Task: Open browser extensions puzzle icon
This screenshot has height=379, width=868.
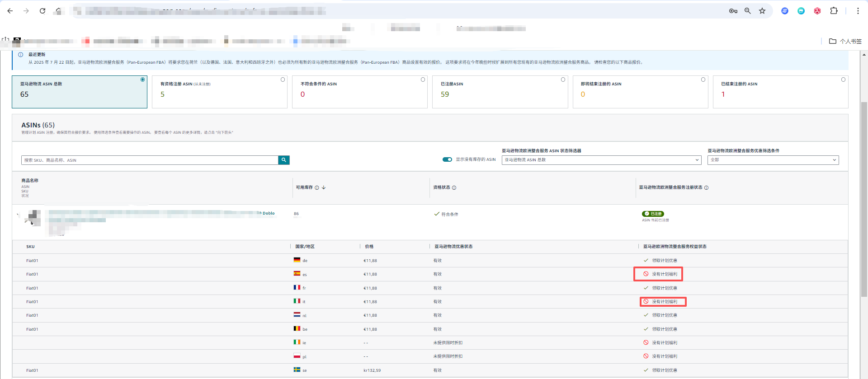Action: point(834,11)
